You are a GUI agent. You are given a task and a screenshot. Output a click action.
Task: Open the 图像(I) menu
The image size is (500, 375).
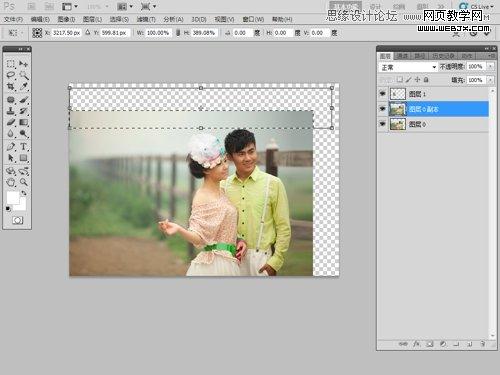coord(66,19)
